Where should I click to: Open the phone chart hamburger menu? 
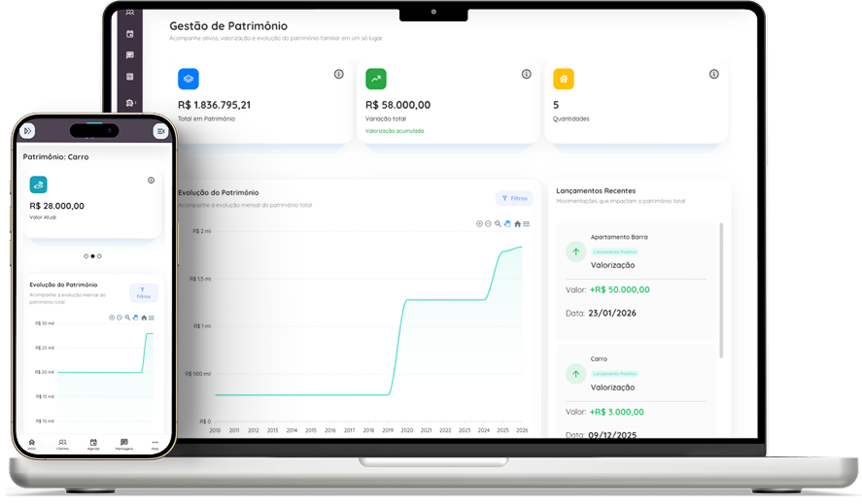(x=152, y=318)
